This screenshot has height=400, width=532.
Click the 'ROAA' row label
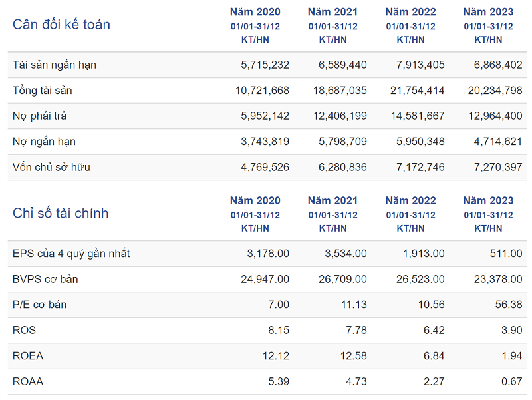[28, 381]
